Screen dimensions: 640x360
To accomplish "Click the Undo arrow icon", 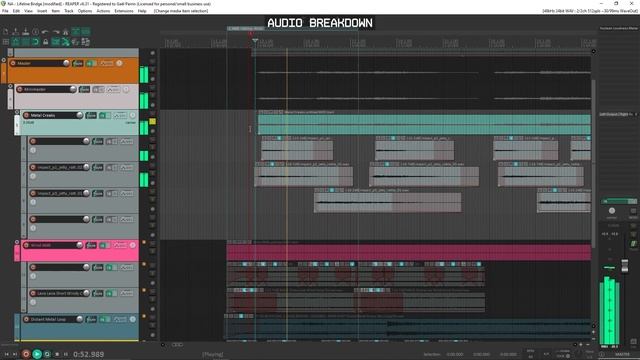I will click(x=45, y=32).
